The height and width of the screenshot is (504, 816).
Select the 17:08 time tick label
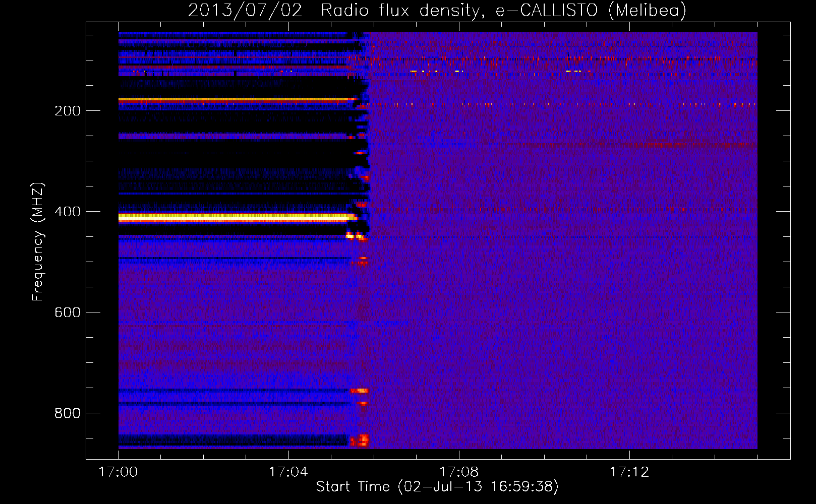pos(458,472)
